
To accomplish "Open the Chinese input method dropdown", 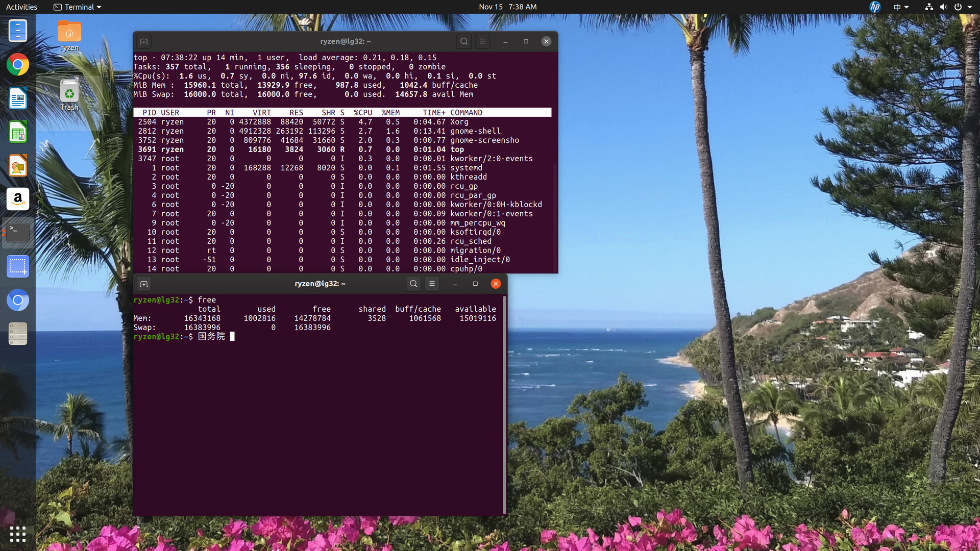I will (901, 7).
